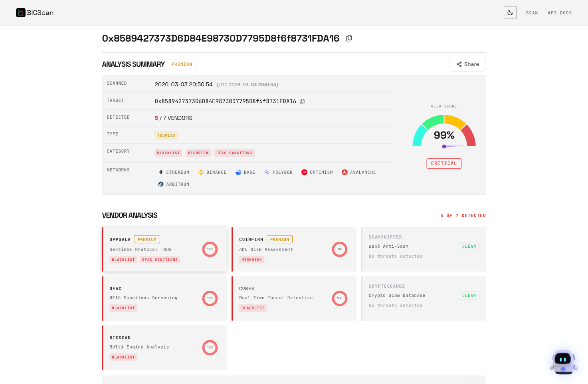Click the CRITICAL risk label
Viewport: 588px width, 384px height.
[444, 163]
